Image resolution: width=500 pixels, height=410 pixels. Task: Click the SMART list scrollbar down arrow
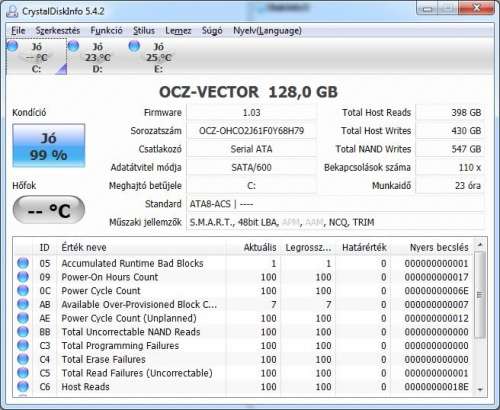pos(480,389)
